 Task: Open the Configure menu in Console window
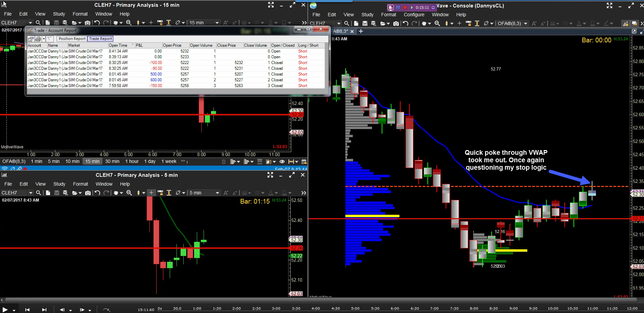coord(414,15)
